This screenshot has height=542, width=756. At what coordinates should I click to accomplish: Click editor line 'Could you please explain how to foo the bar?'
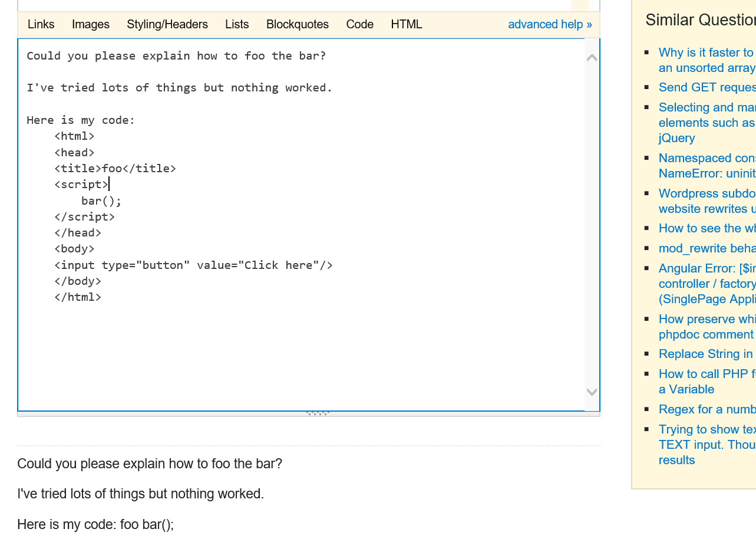(x=176, y=56)
